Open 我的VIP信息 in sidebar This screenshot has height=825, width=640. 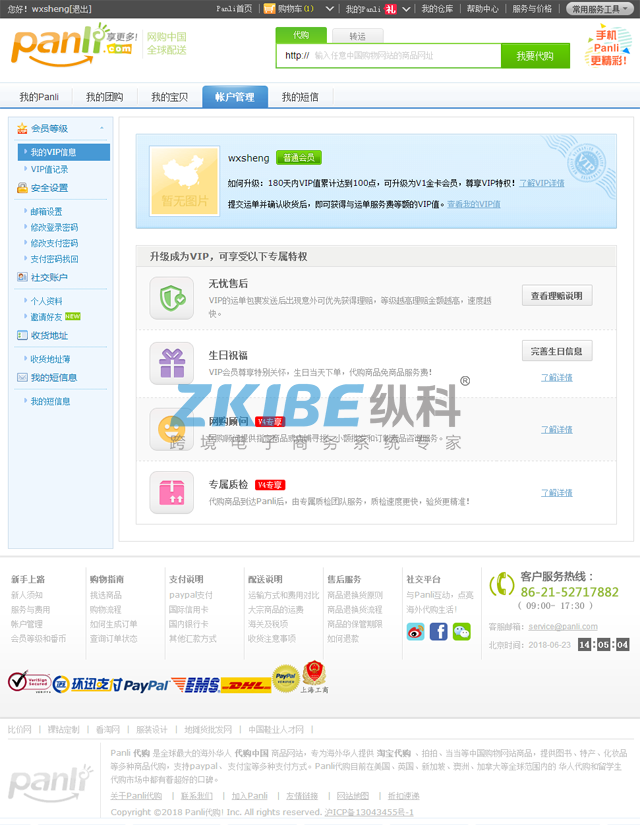[64, 152]
